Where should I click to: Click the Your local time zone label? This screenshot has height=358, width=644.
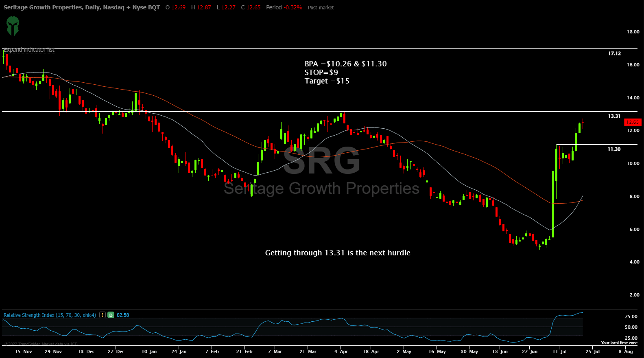[619, 343]
